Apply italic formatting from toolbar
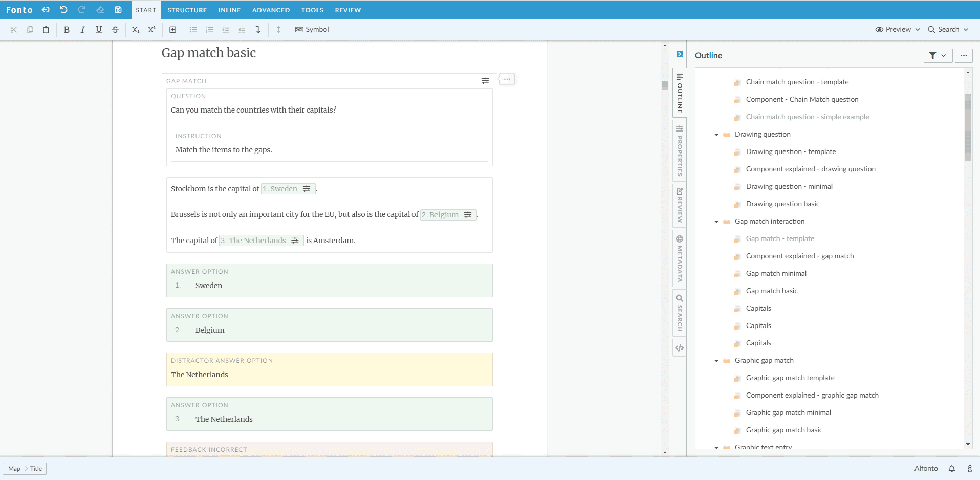The image size is (980, 480). coord(82,30)
